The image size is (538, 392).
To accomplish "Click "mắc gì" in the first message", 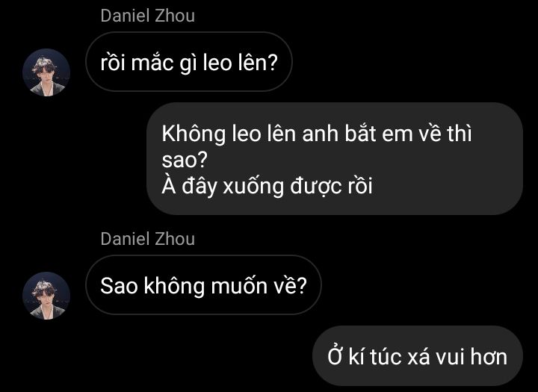I will pos(164,63).
